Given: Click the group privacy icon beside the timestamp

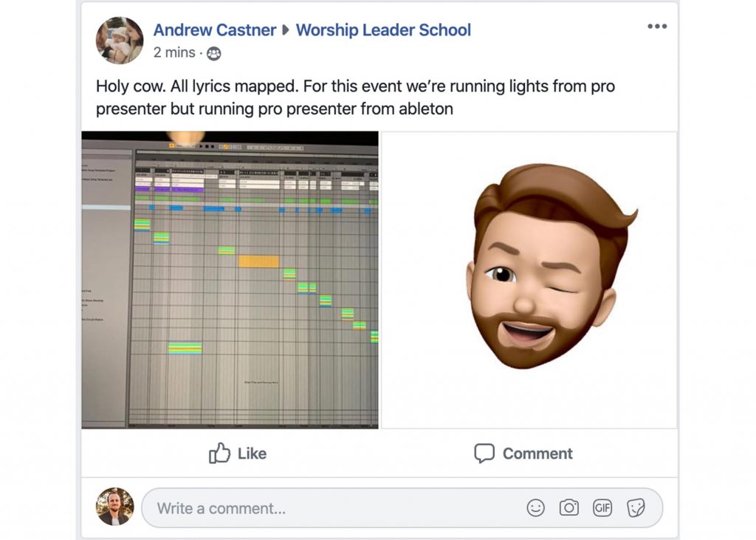Looking at the screenshot, I should 213,53.
